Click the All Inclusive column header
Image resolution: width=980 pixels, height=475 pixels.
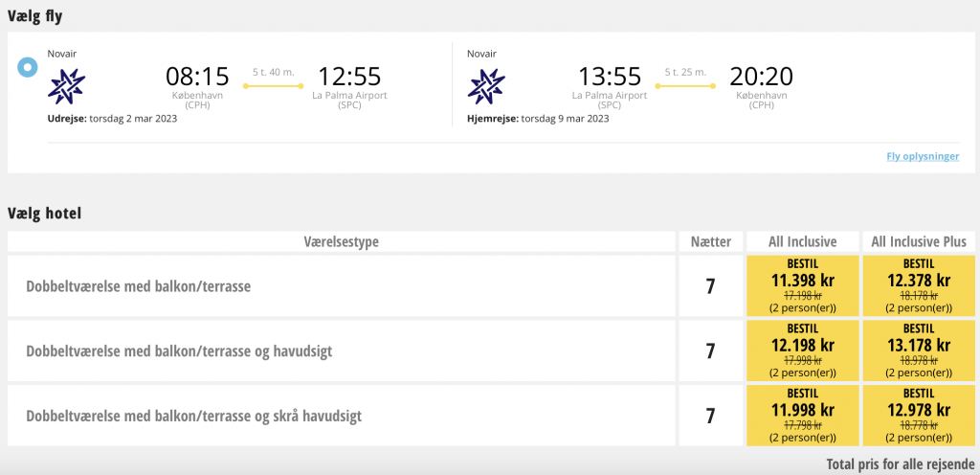(803, 242)
